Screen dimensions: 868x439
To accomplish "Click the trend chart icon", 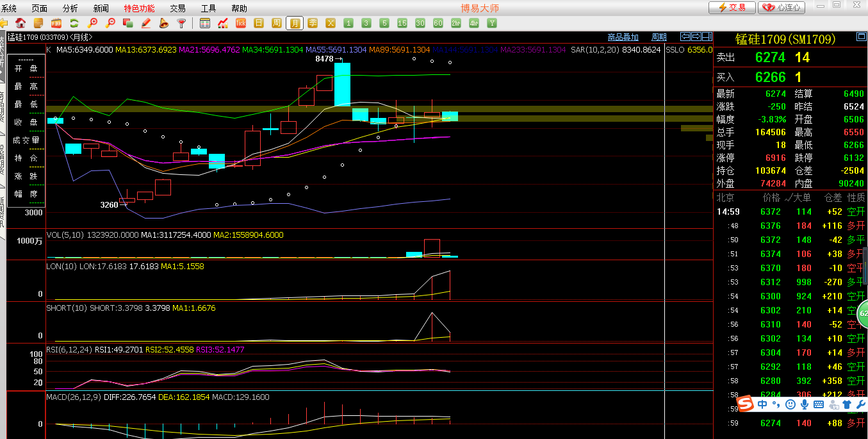I will click(223, 23).
